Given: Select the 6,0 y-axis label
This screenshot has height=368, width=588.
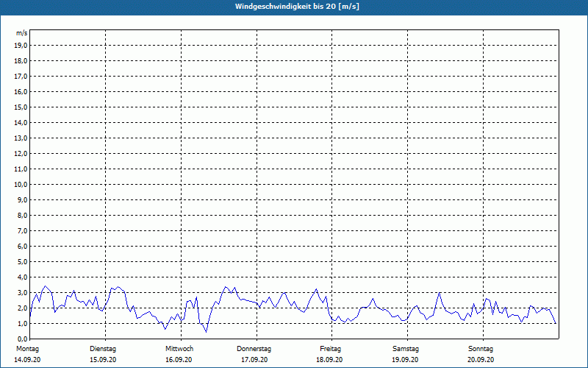Looking at the screenshot, I should (22, 247).
